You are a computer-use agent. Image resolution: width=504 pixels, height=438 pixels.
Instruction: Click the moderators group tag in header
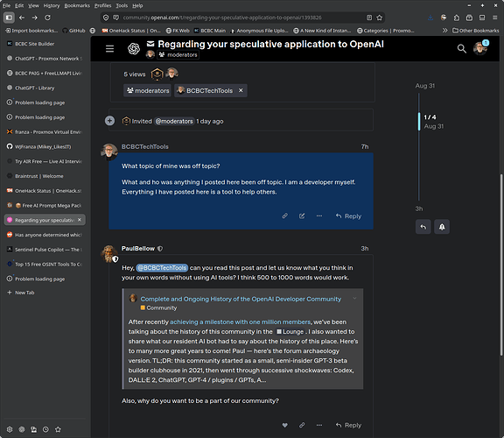178,55
